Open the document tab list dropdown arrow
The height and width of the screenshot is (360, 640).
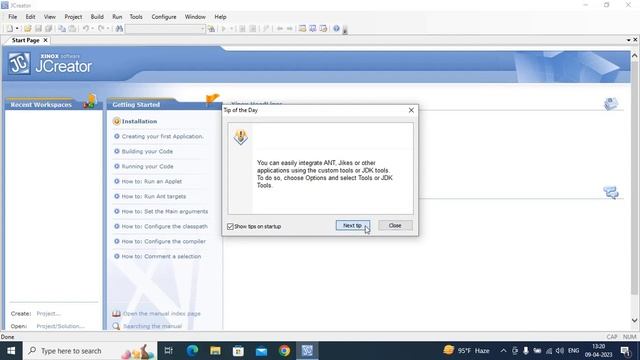[629, 40]
